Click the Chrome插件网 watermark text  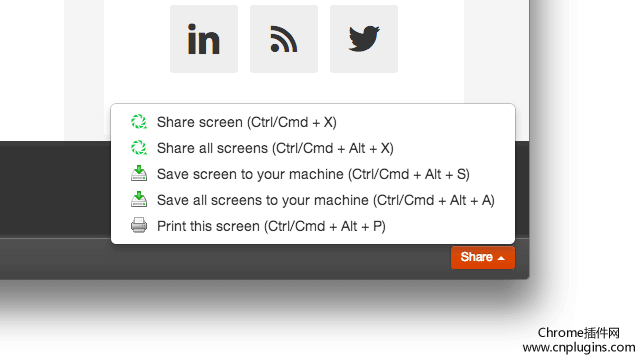[x=579, y=333]
